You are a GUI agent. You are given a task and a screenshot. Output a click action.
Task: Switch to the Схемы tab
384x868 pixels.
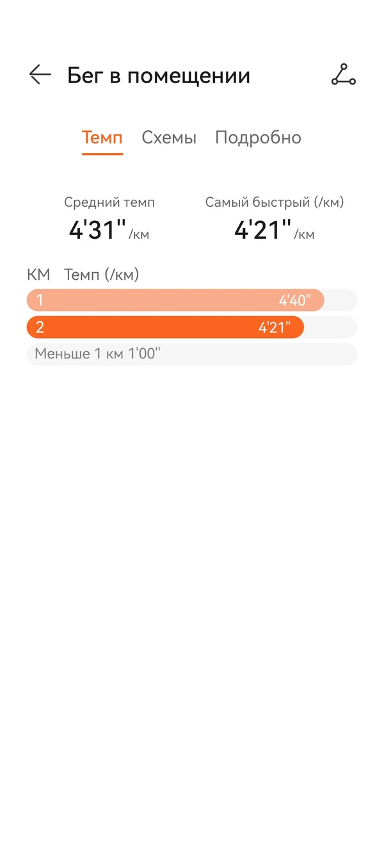pos(169,138)
